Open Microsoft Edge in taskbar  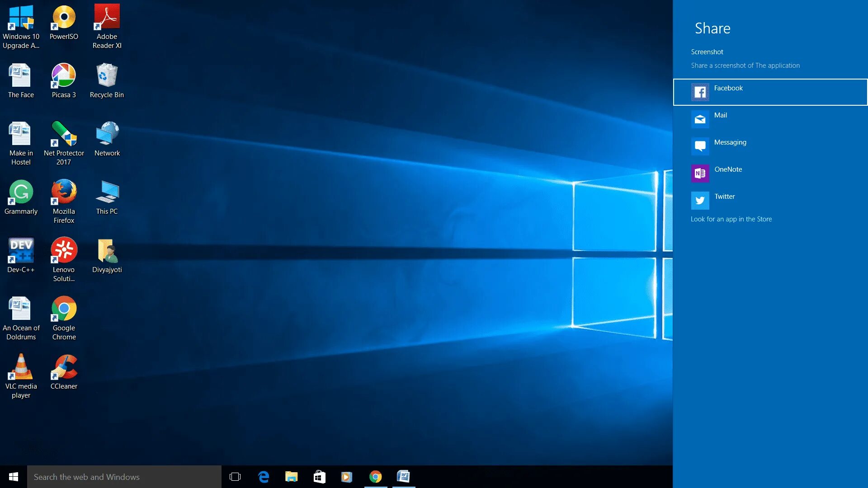[x=263, y=477]
